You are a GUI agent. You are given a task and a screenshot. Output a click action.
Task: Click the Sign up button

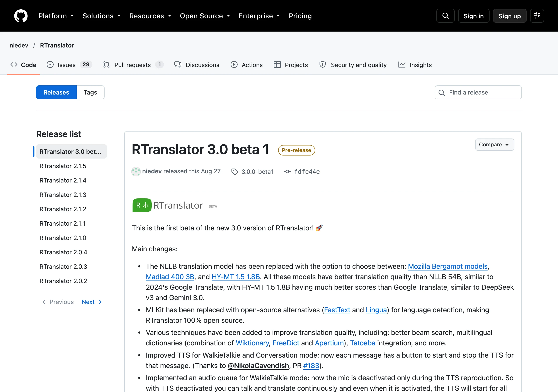click(x=509, y=16)
